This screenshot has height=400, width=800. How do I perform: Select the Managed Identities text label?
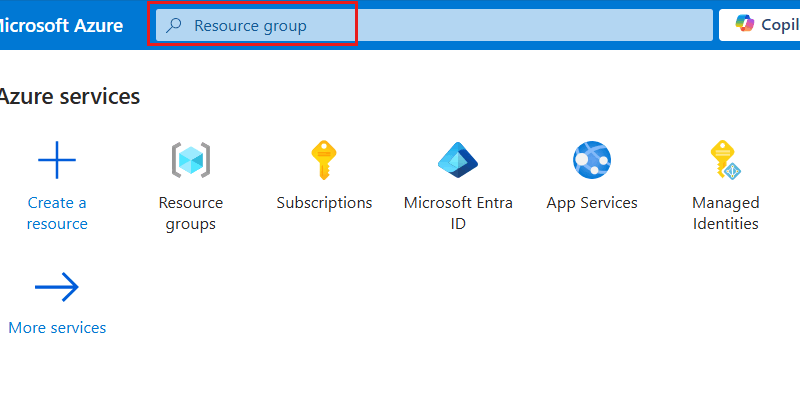[725, 213]
